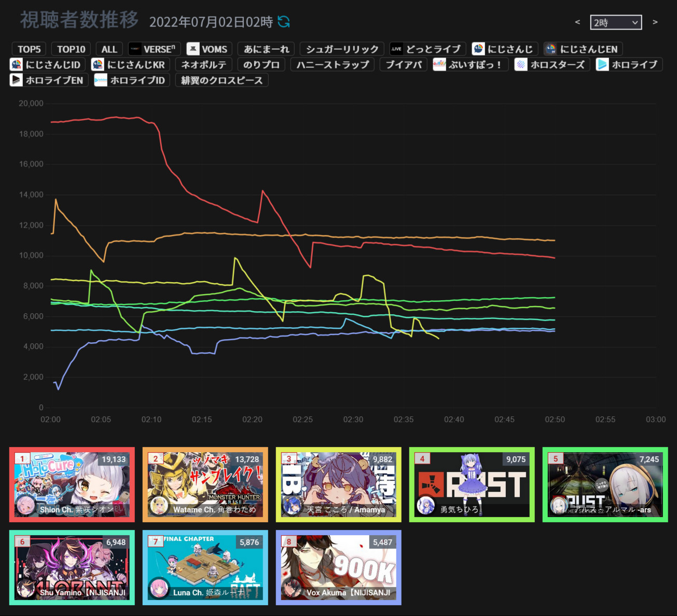Screen dimensions: 677x616
Task: Choose the どっとライブ filter logo
Action: click(396, 49)
